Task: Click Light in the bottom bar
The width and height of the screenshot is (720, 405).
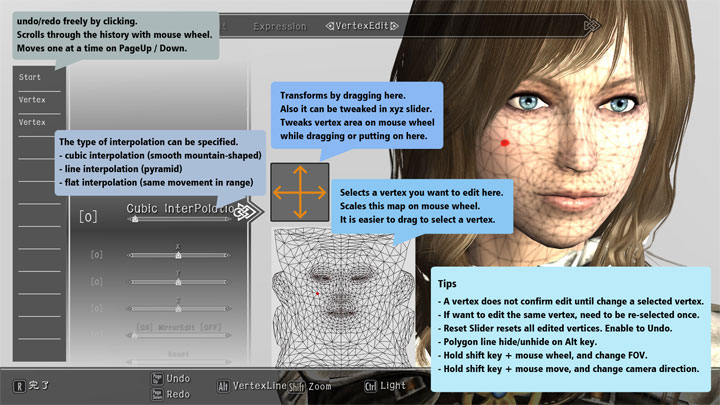Action: [393, 386]
